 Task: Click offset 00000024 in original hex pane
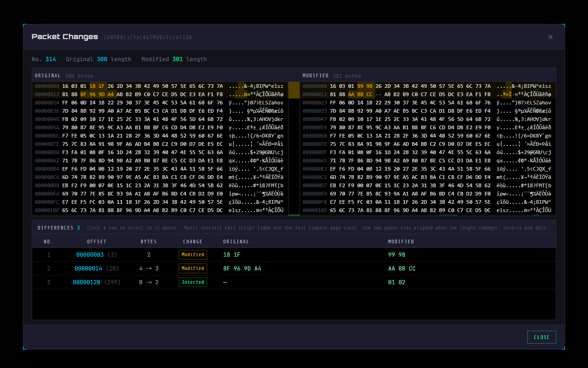[47, 103]
